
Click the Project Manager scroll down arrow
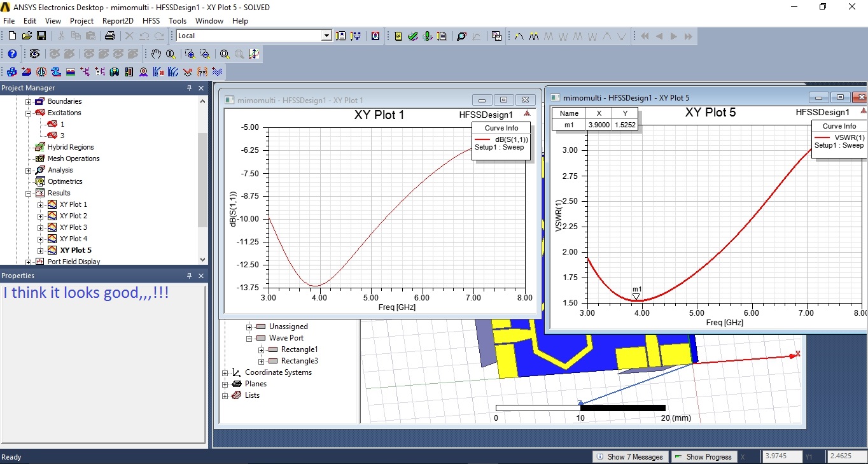point(203,259)
